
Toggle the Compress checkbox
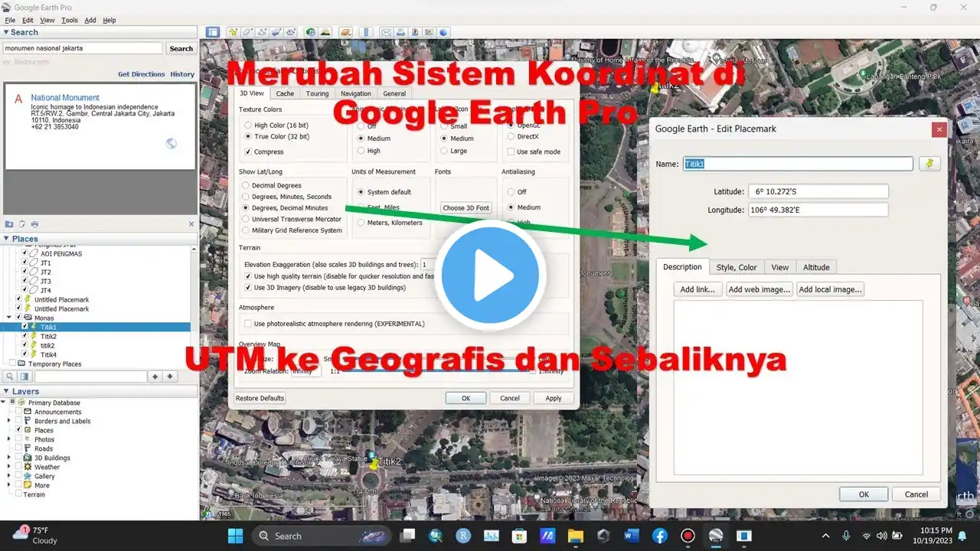248,152
